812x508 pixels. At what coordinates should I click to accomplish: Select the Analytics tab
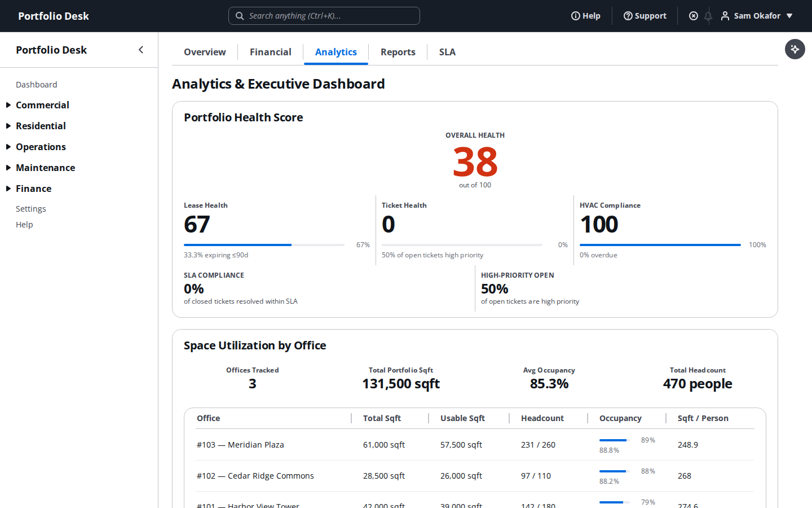pos(336,52)
